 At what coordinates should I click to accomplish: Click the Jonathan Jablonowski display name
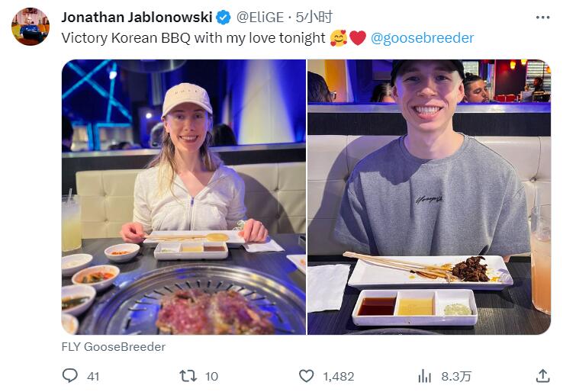[x=137, y=18]
